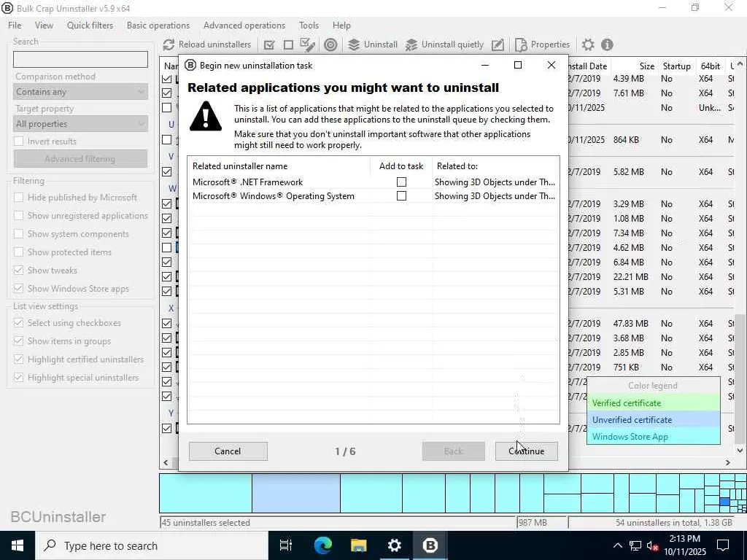This screenshot has width=747, height=560.
Task: Click the network tray icon
Action: click(x=635, y=545)
